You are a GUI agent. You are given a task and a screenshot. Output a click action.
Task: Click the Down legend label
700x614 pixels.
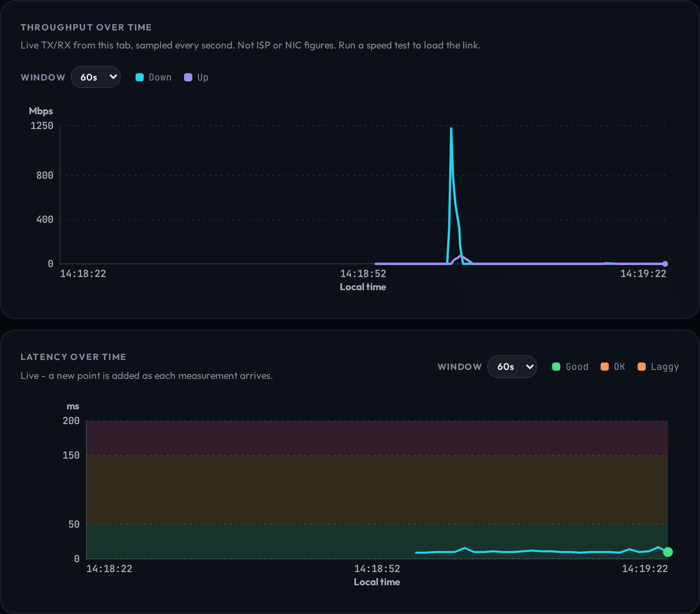coord(160,77)
